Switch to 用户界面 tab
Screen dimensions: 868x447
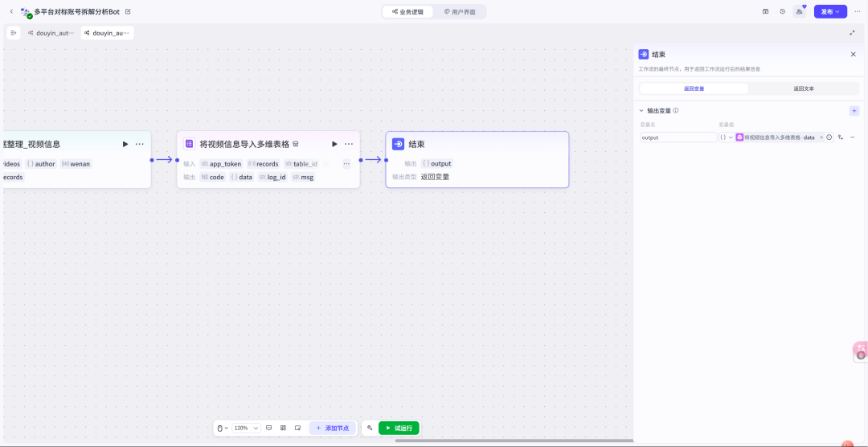pos(460,11)
